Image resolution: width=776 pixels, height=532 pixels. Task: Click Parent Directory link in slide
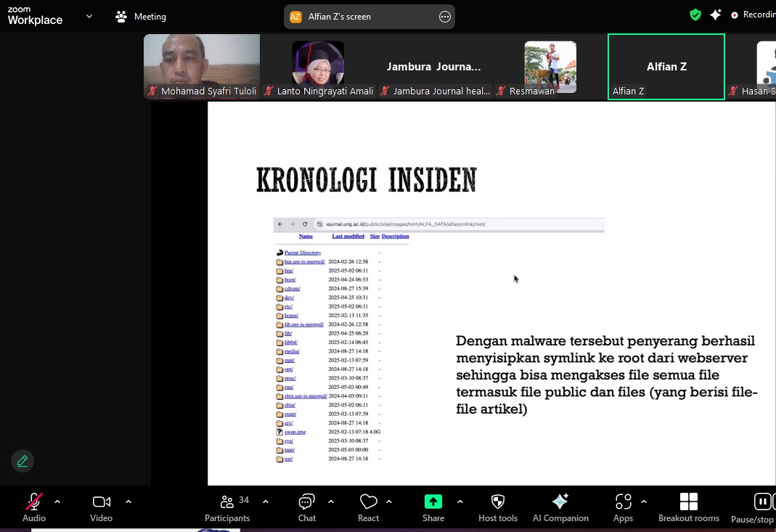tap(303, 253)
